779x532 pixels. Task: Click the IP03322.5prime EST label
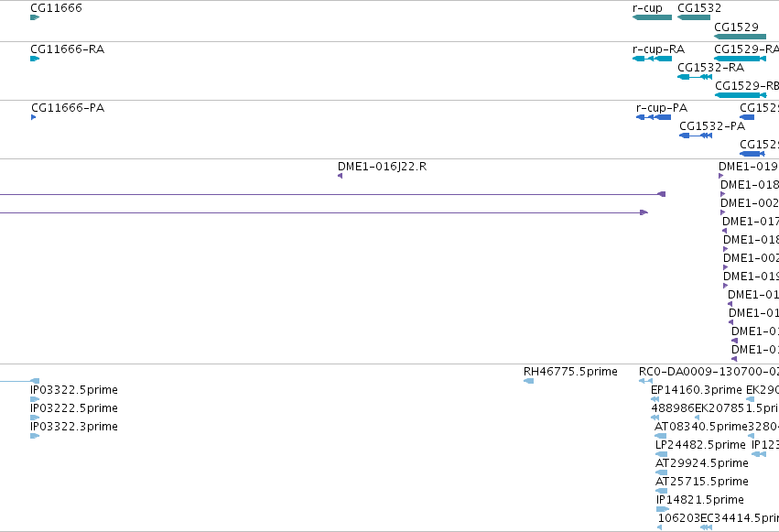pyautogui.click(x=74, y=390)
